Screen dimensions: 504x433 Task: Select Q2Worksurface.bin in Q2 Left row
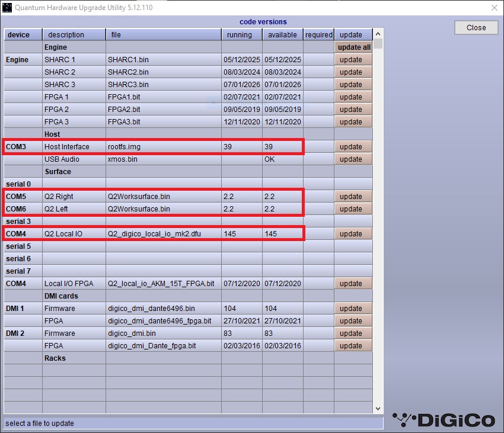[x=164, y=209]
